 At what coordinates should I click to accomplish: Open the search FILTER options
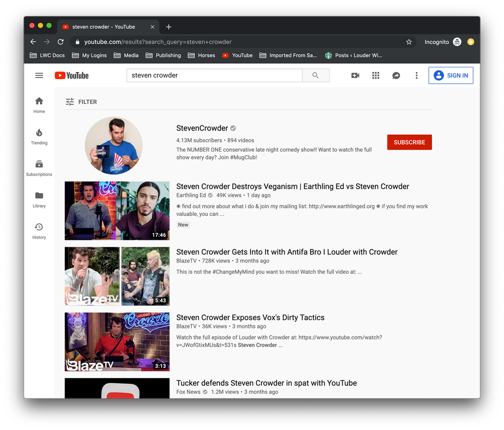(81, 102)
